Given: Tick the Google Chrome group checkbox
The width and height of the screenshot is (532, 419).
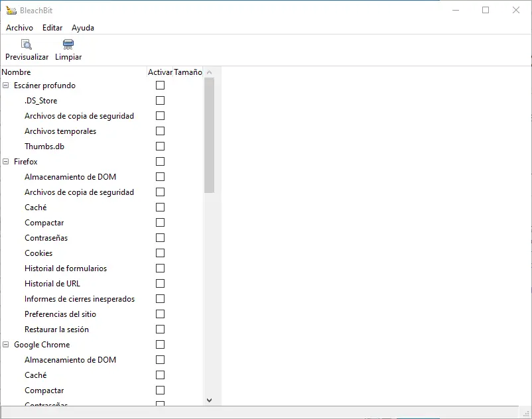Looking at the screenshot, I should click(160, 345).
